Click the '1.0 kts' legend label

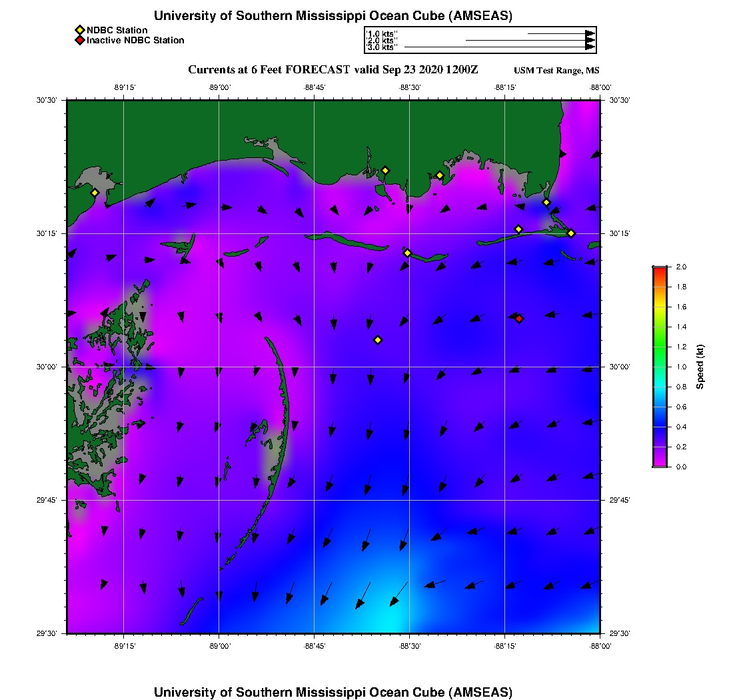click(382, 34)
